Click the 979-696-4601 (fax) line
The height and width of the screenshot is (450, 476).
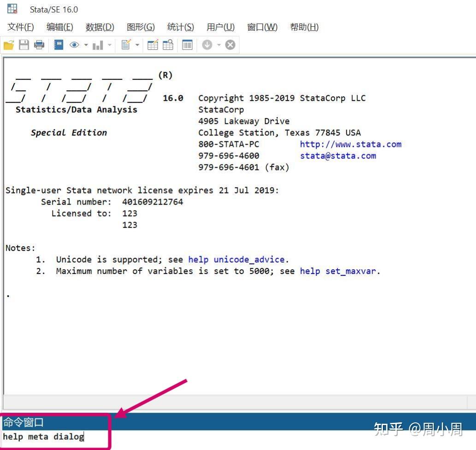pos(244,167)
